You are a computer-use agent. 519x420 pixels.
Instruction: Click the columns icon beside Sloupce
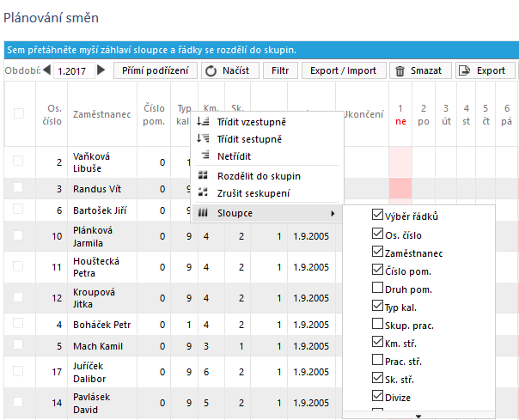203,213
